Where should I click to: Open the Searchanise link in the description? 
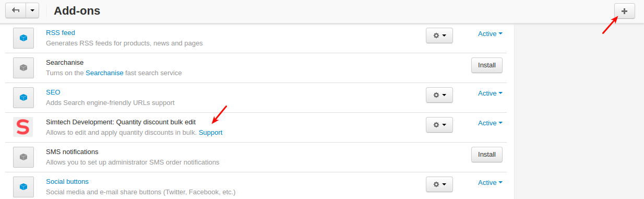click(104, 73)
